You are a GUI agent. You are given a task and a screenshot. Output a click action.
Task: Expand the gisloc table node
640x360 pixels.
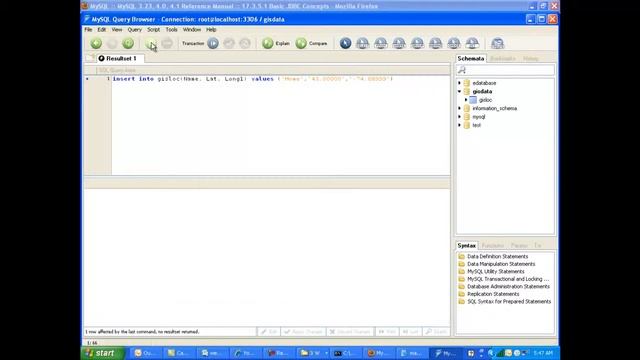point(466,100)
